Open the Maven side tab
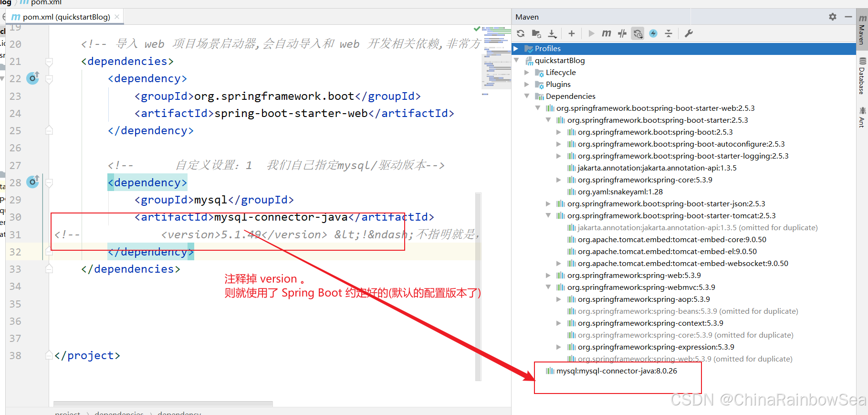Image resolution: width=868 pixels, height=415 pixels. pyautogui.click(x=862, y=30)
